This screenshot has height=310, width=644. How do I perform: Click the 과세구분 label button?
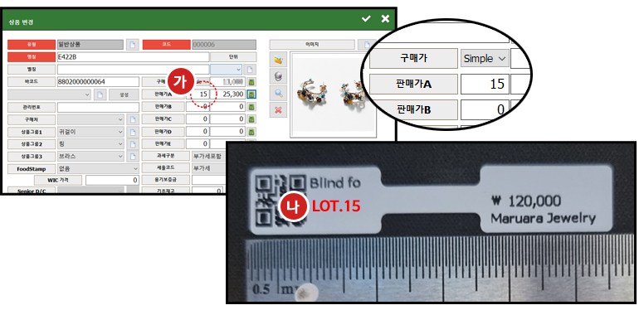166,156
